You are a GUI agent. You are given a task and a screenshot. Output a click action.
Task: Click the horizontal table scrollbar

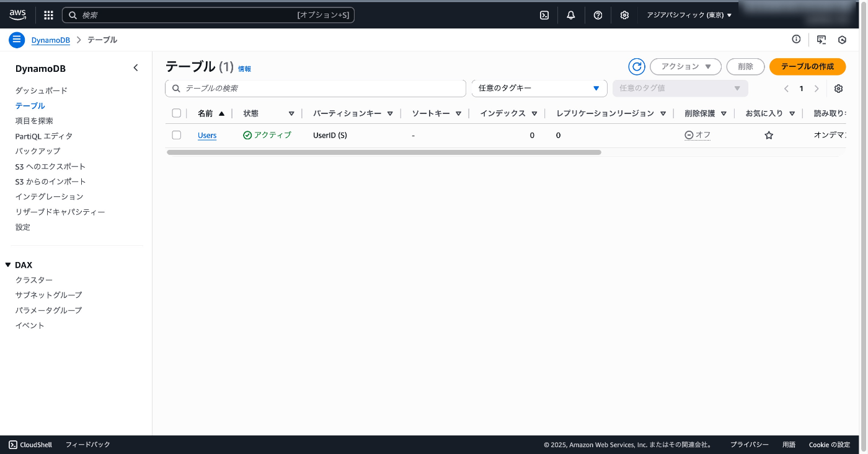coord(384,152)
